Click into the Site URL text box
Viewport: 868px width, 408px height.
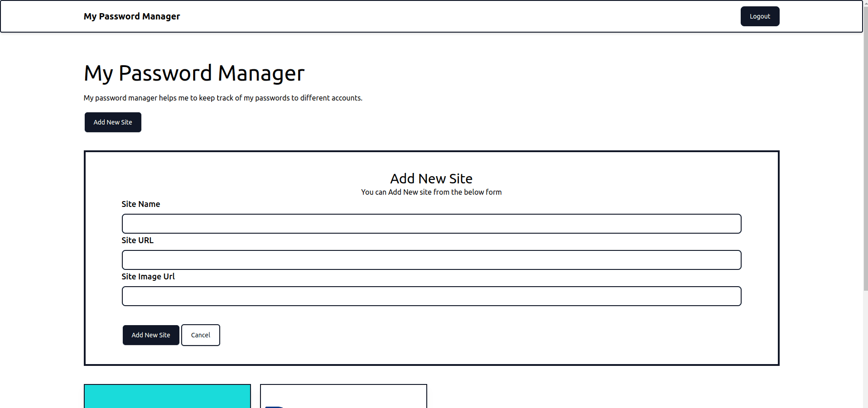pyautogui.click(x=431, y=260)
